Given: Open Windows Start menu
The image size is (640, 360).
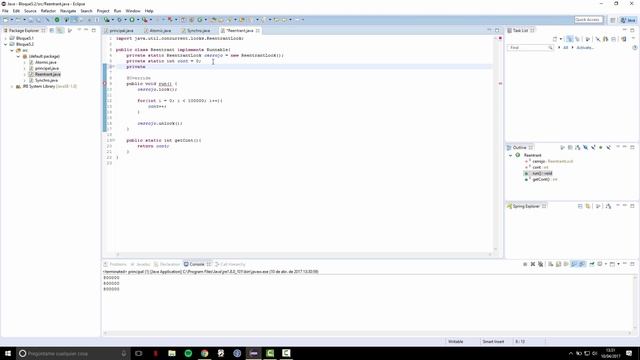Looking at the screenshot, I should click(8, 353).
